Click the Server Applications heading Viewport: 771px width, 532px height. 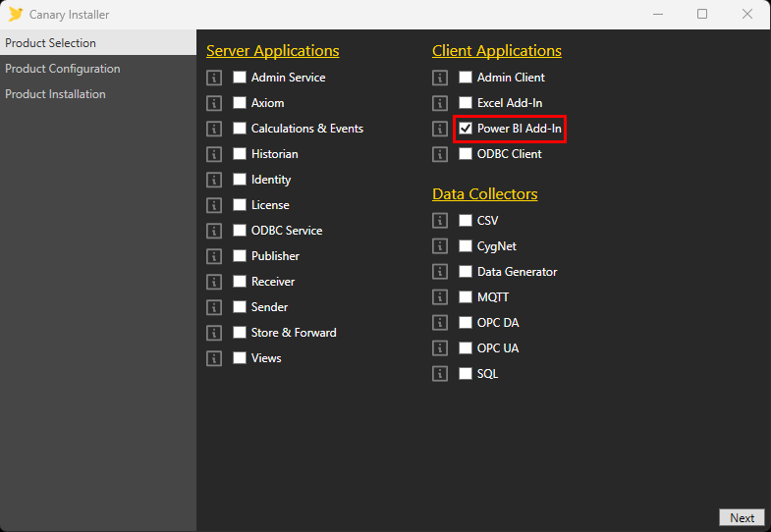point(272,51)
